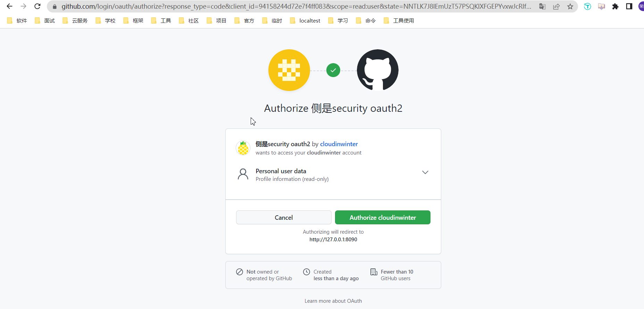Image resolution: width=644 pixels, height=309 pixels.
Task: Open the 云服务 bookmark folder
Action: pos(75,20)
